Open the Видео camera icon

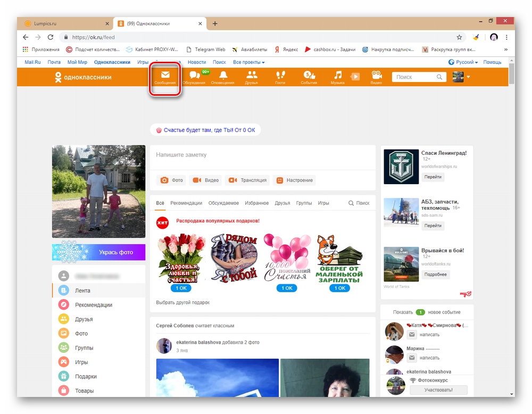pos(376,77)
